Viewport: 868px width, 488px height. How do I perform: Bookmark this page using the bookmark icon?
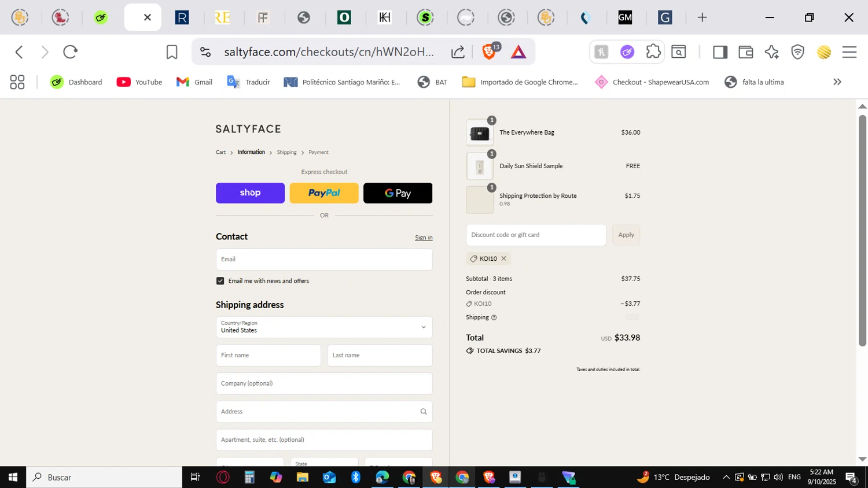[172, 52]
